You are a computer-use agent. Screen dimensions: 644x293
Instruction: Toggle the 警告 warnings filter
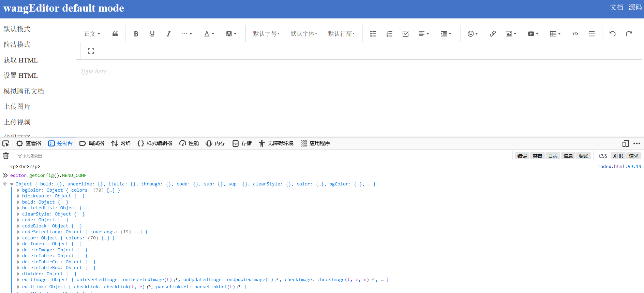(x=537, y=156)
